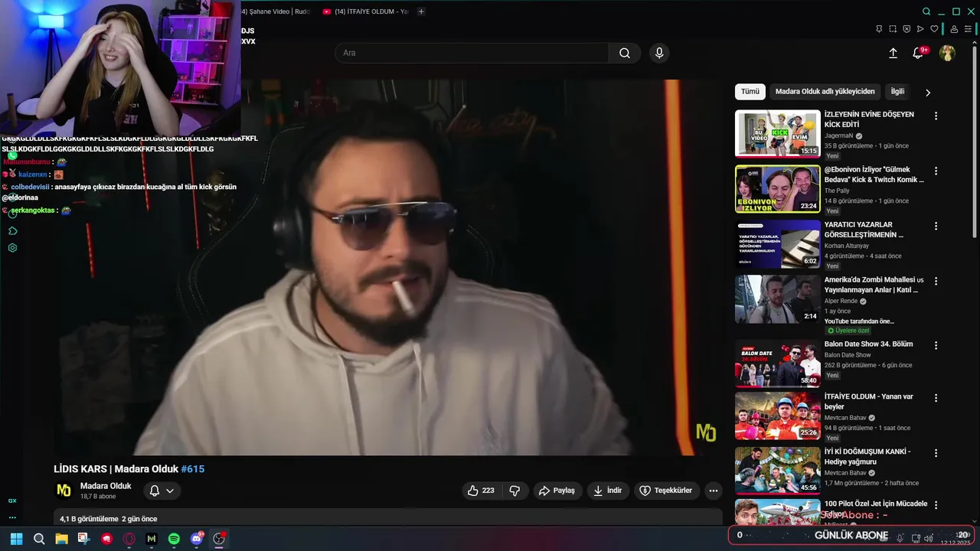
Task: Open the Madara Olduk channel name link
Action: click(x=106, y=486)
